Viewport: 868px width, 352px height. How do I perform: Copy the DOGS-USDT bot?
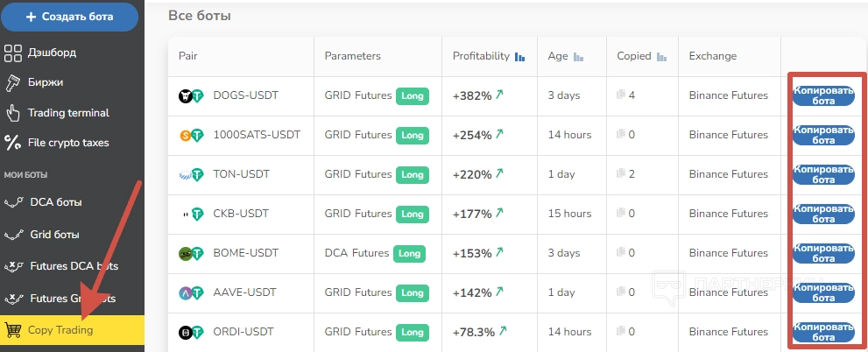(x=823, y=95)
